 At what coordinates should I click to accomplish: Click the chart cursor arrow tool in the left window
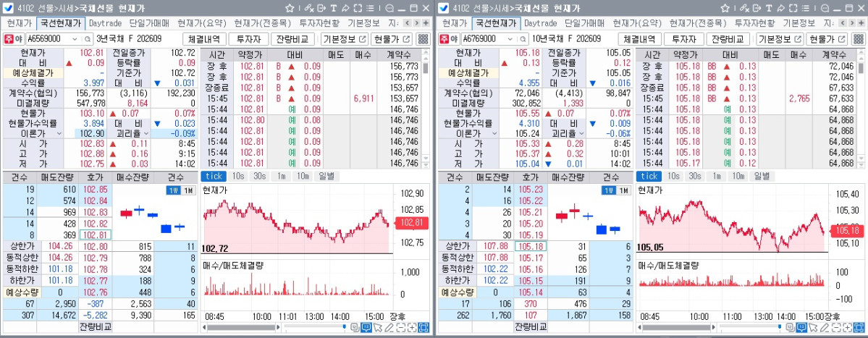coord(378,327)
